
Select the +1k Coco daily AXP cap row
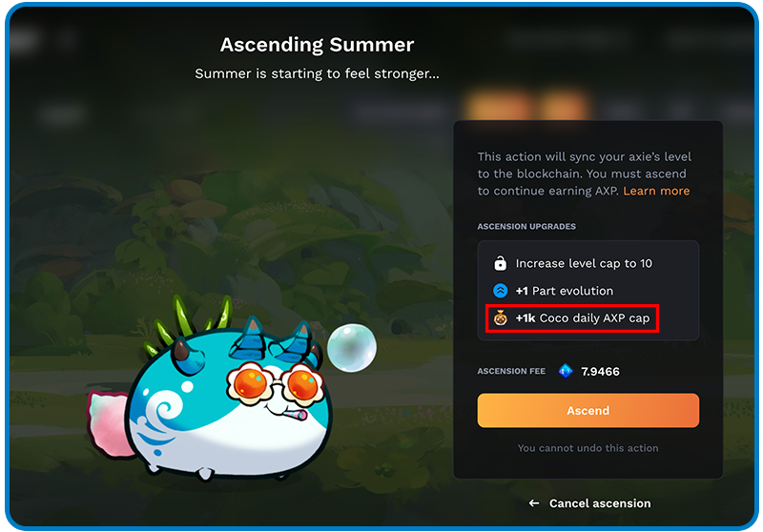(x=572, y=318)
